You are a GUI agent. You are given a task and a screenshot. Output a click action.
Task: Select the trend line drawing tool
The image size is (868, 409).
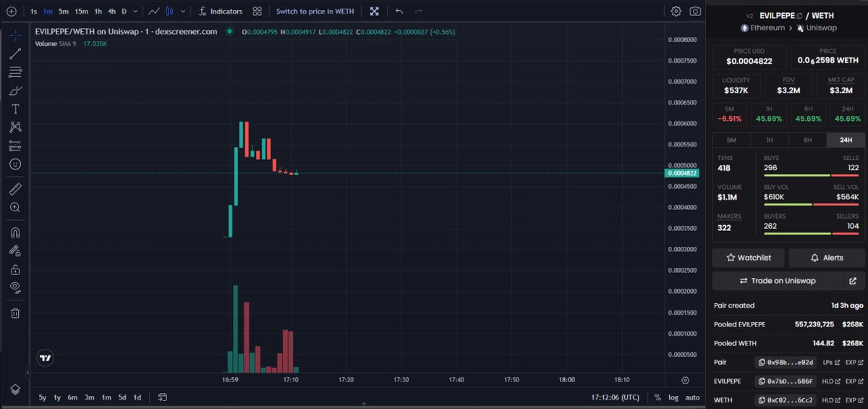pos(15,54)
